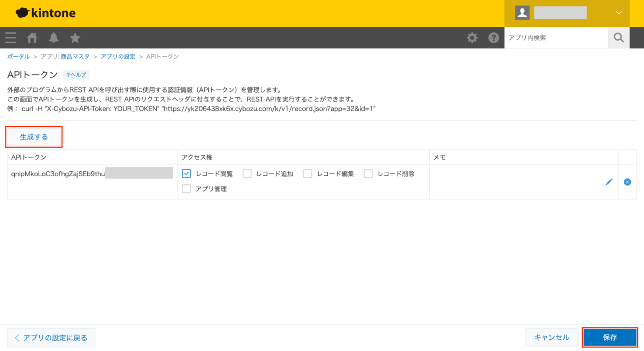The image size is (644, 351).
Task: Click inside the アプリ内検索 search field
Action: tap(553, 38)
